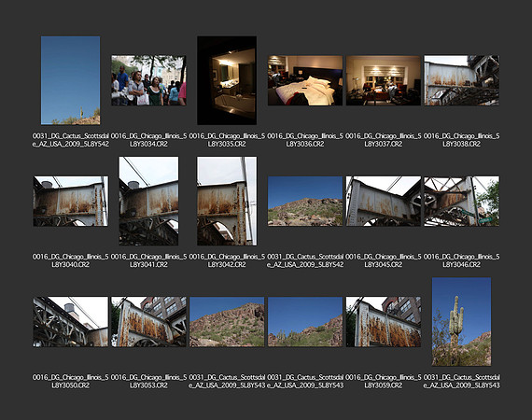The image size is (532, 420).
Task: Select the tall blue-sky photo with tiny cactus
Action: 71,80
